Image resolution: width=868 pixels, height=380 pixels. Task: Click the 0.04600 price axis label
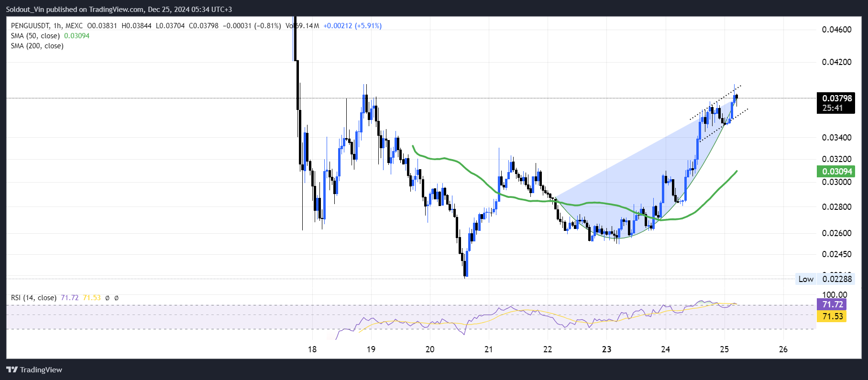[x=836, y=30]
